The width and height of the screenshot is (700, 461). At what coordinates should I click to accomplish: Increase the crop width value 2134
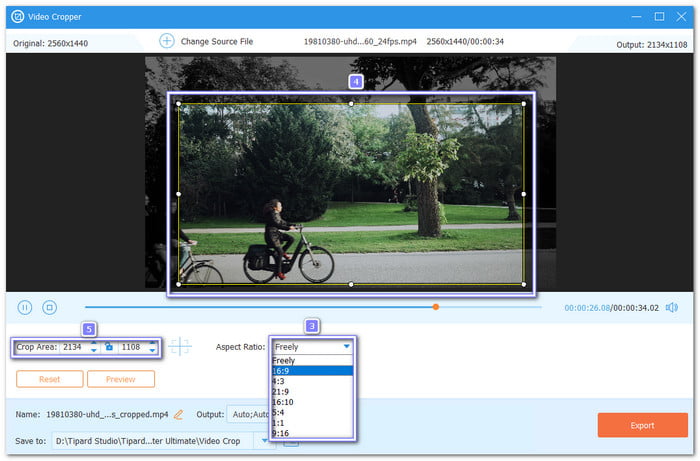click(94, 343)
